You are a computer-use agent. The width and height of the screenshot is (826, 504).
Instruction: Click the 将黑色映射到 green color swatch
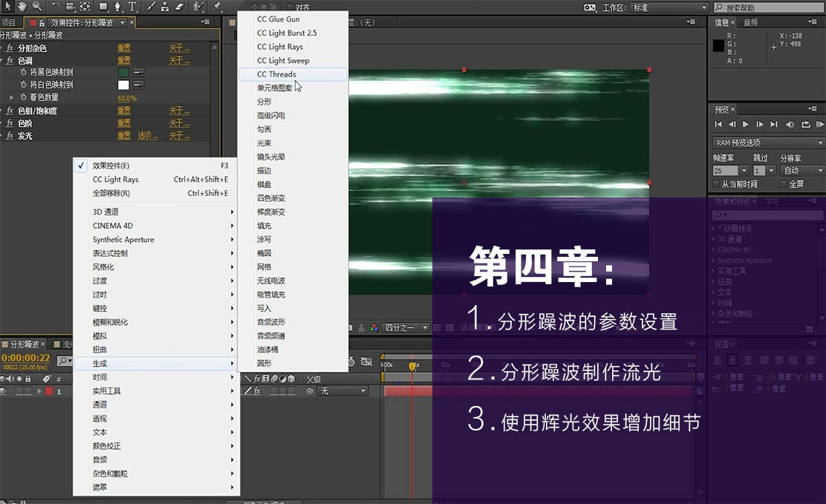[124, 73]
